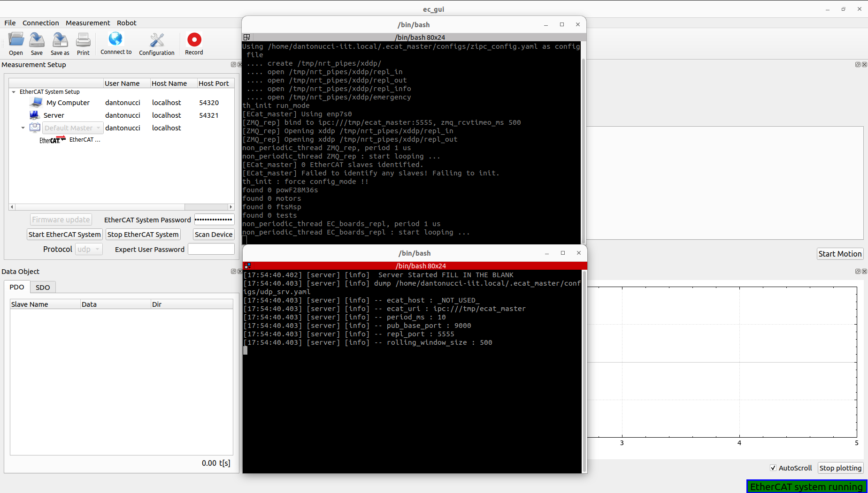Collapse the Default Master tree node
The height and width of the screenshot is (493, 868).
tap(23, 128)
